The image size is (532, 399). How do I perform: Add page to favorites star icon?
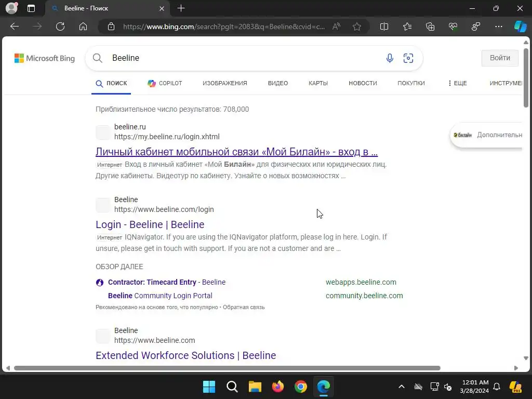click(x=356, y=26)
